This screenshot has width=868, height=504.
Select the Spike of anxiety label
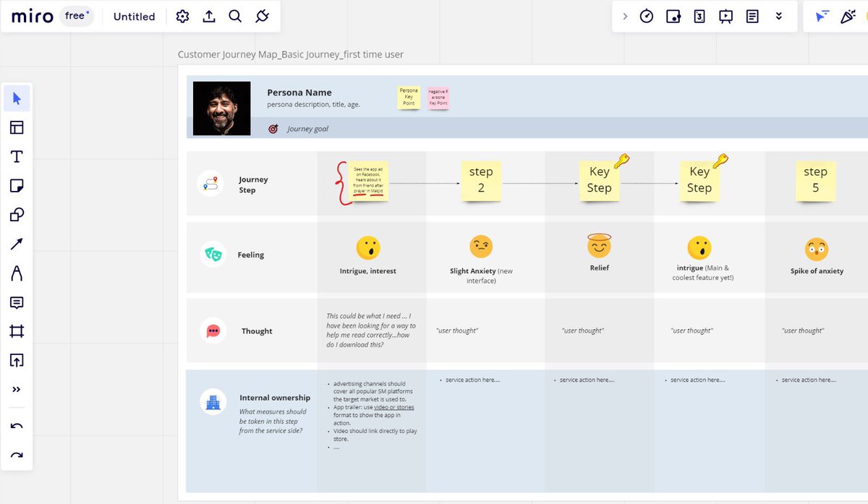817,271
